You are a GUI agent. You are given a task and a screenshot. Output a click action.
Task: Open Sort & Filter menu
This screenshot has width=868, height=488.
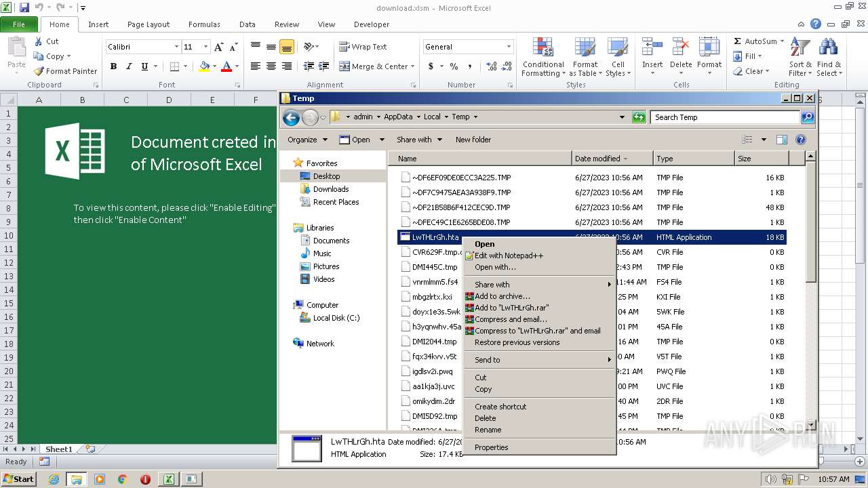(800, 57)
